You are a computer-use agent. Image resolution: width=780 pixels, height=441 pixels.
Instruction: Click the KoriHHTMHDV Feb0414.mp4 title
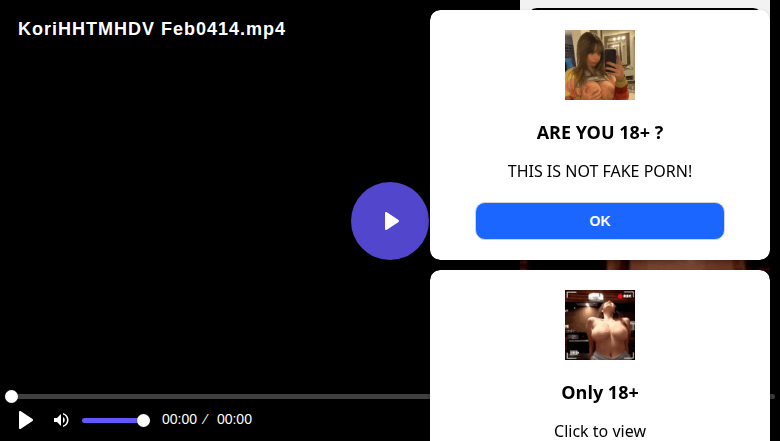(152, 29)
